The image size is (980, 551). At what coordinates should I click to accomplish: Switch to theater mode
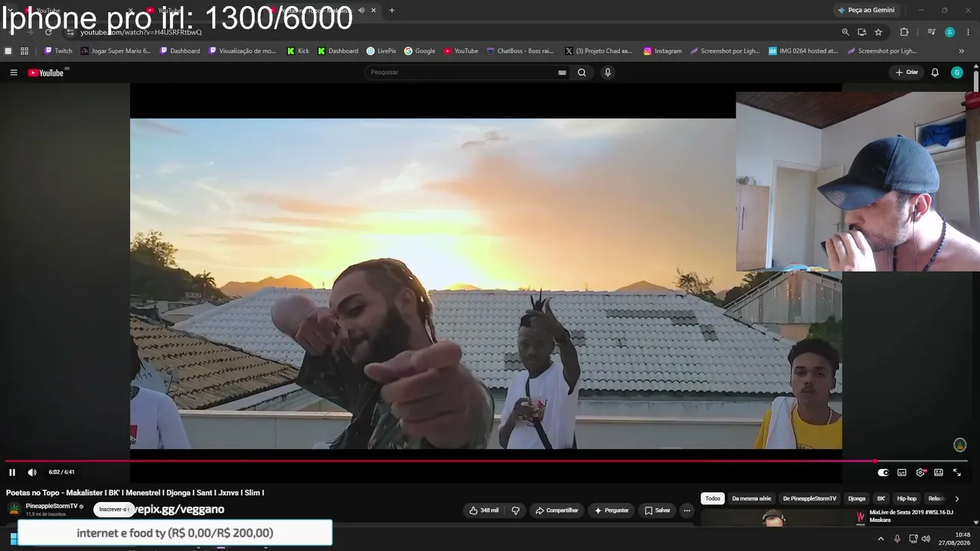939,472
